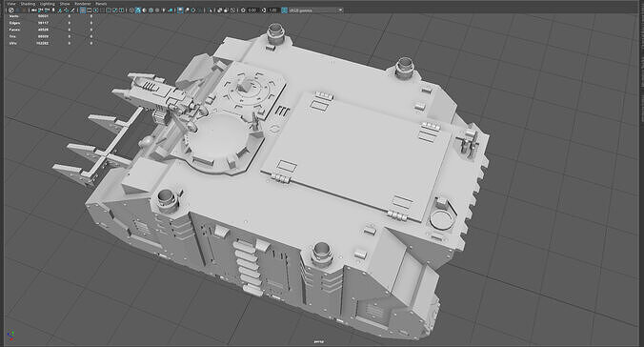Click the Textured display icon
The image size is (644, 347).
tap(157, 10)
